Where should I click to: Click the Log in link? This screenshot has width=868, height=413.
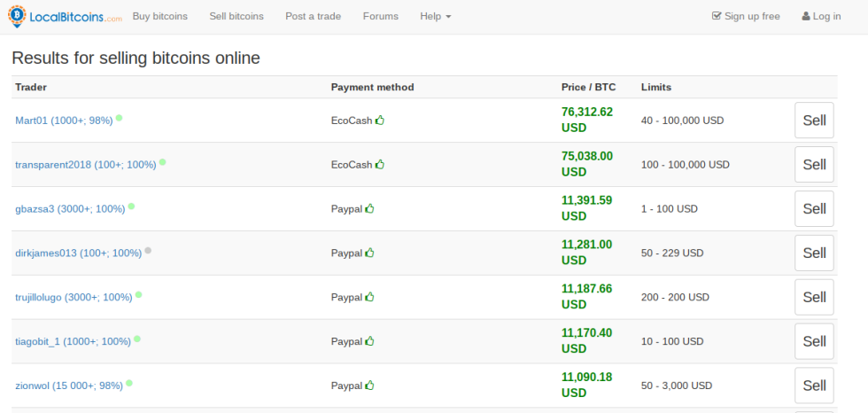pos(821,16)
